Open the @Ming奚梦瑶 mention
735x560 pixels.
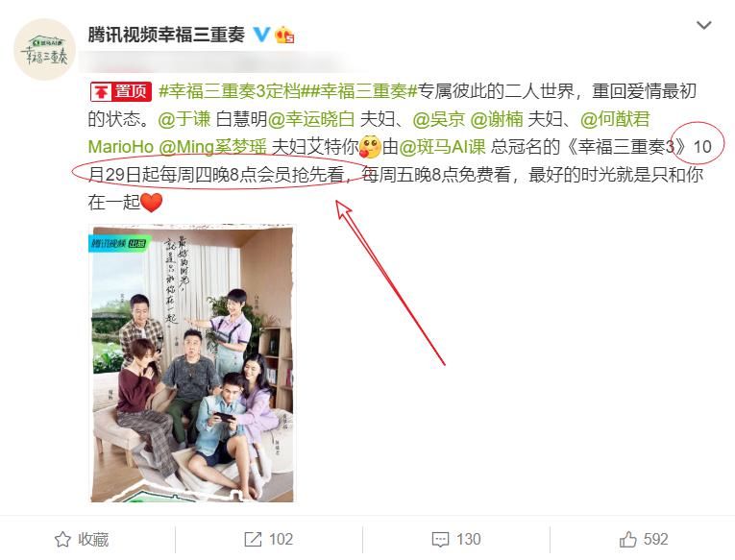[212, 147]
